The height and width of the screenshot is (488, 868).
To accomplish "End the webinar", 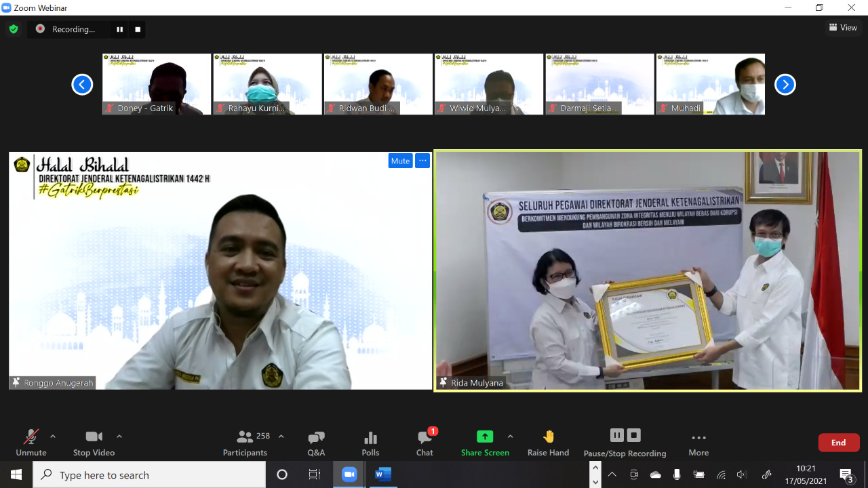I will (838, 441).
